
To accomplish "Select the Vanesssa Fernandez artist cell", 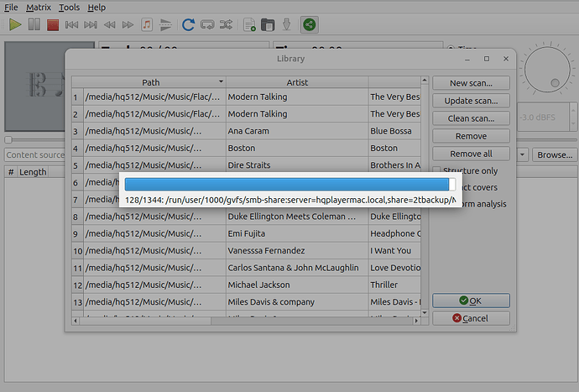I will click(297, 250).
